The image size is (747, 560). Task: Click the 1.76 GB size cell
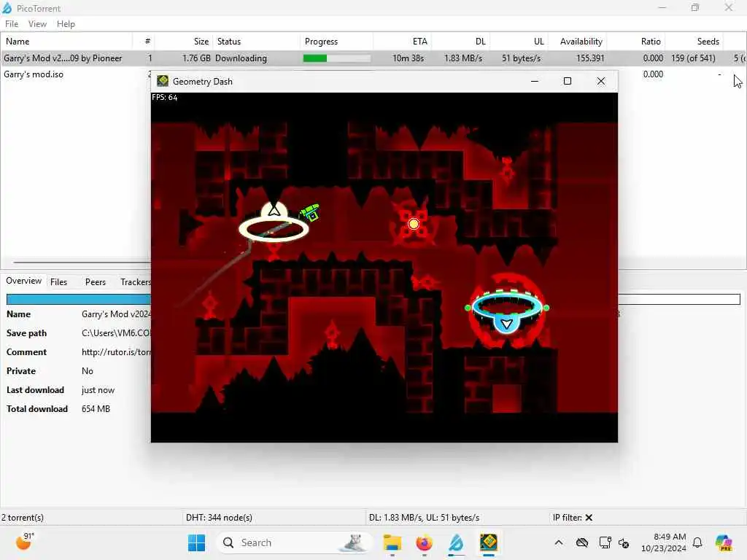tap(196, 58)
